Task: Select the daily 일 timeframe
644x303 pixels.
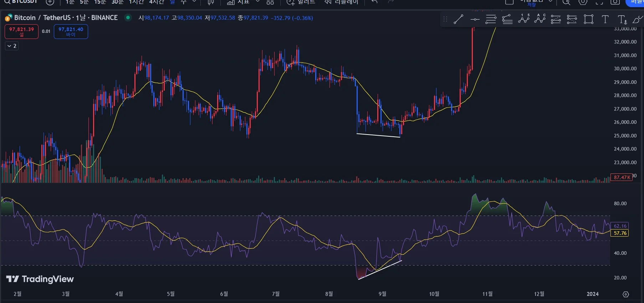Action: [x=173, y=2]
